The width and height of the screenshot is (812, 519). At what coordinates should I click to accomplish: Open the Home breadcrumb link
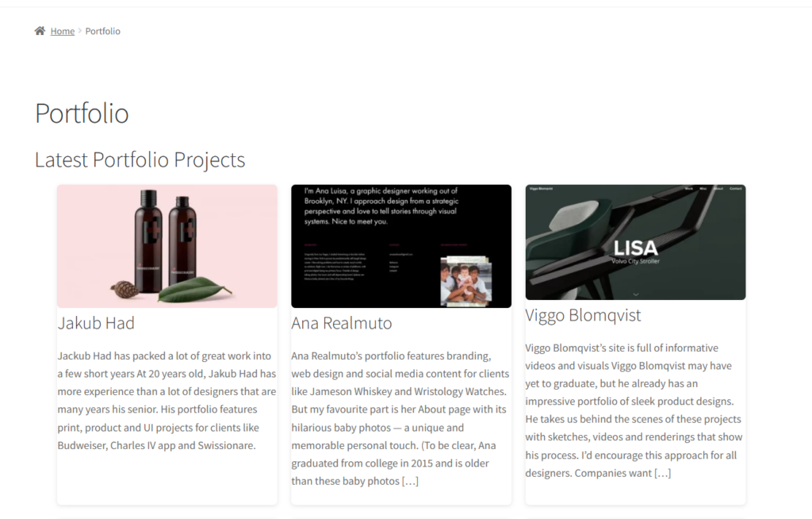point(63,31)
